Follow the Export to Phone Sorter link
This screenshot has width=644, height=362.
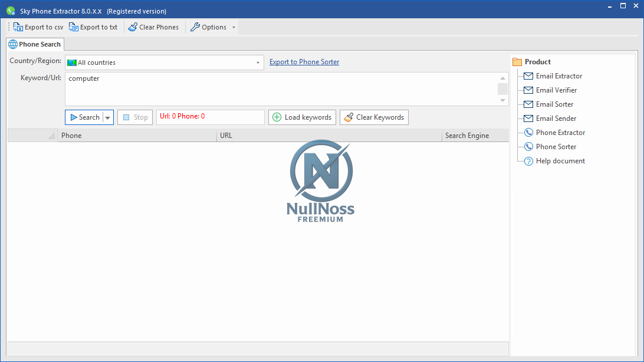pyautogui.click(x=304, y=62)
